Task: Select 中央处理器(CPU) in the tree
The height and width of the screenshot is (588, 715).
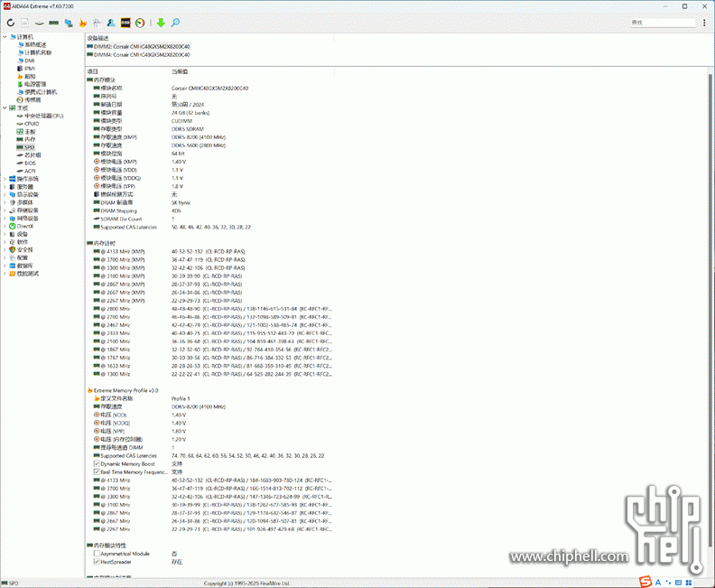Action: click(x=43, y=116)
